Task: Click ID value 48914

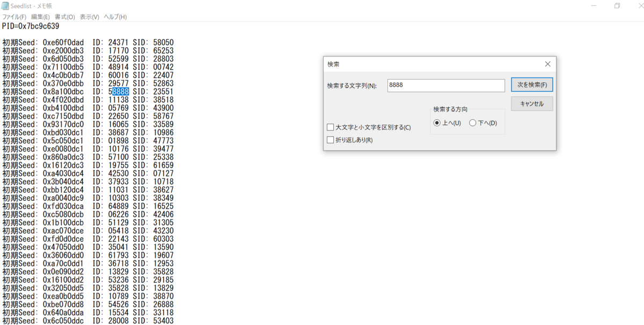Action: point(119,67)
